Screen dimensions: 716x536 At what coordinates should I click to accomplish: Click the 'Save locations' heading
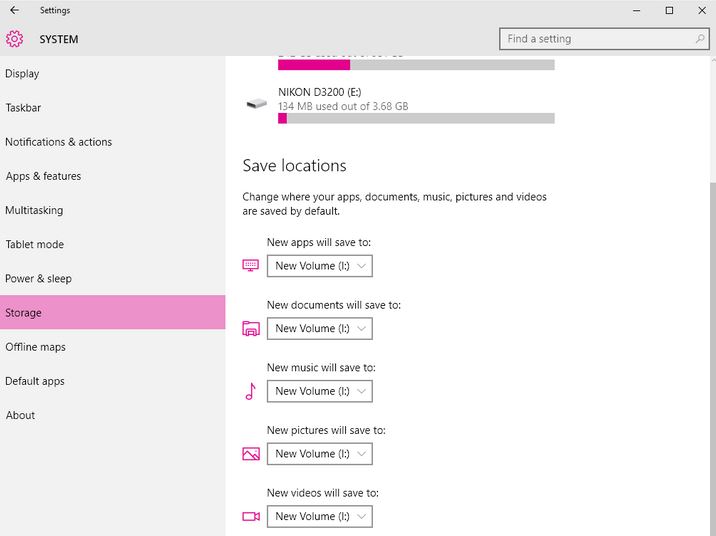click(x=295, y=166)
